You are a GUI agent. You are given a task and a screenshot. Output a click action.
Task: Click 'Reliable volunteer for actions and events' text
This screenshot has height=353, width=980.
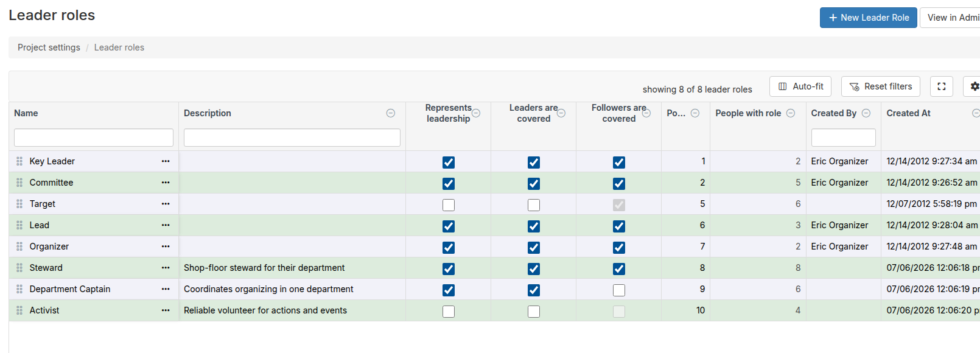(x=265, y=310)
